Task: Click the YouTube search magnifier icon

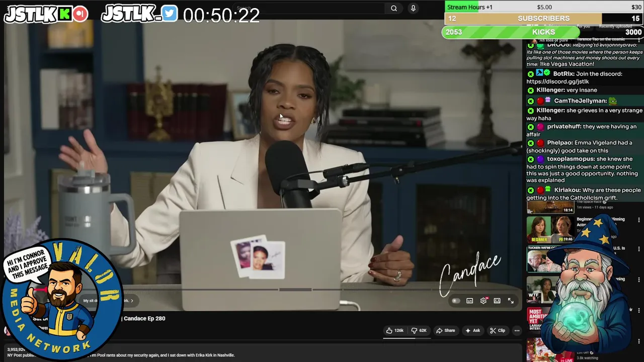Action: [x=394, y=8]
